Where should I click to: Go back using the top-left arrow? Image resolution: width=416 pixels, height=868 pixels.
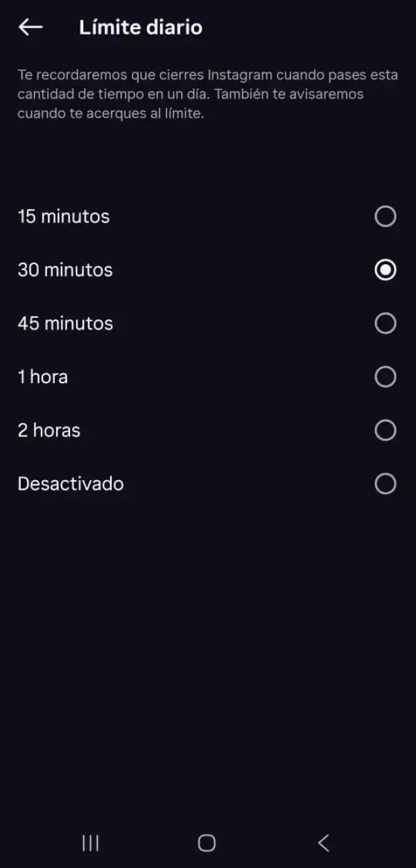pos(31,28)
